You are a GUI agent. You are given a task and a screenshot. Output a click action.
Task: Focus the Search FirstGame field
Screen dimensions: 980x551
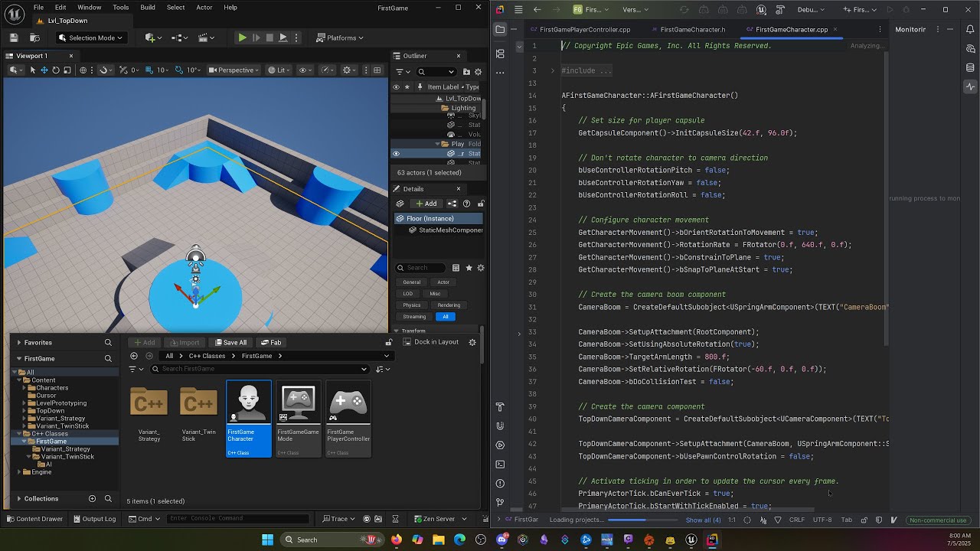pos(260,369)
